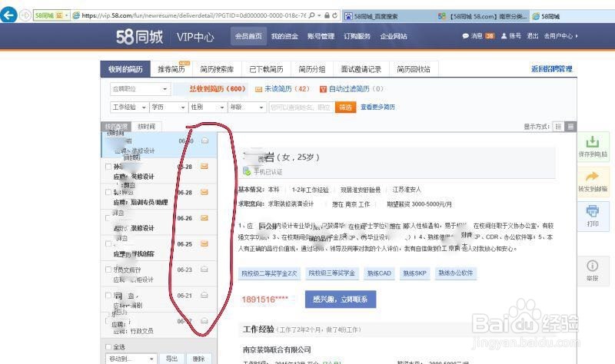The height and width of the screenshot is (364, 615).
Task: Click the browser forward arrow button
Action: 25,15
